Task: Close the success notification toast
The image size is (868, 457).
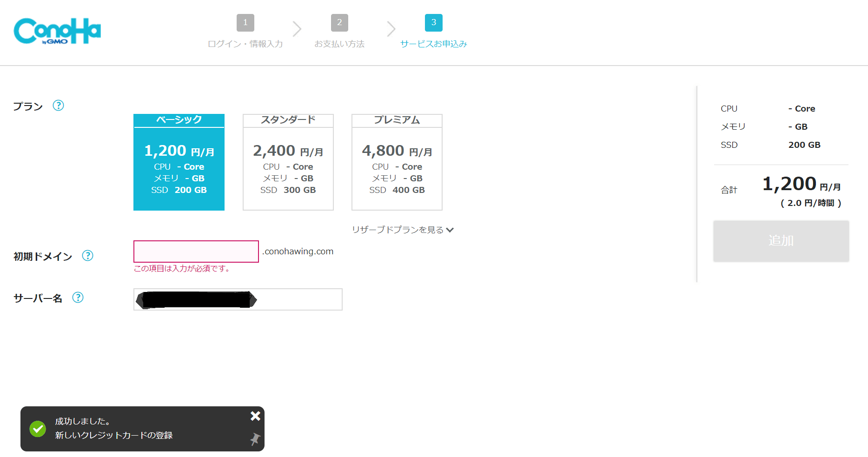Action: click(255, 416)
